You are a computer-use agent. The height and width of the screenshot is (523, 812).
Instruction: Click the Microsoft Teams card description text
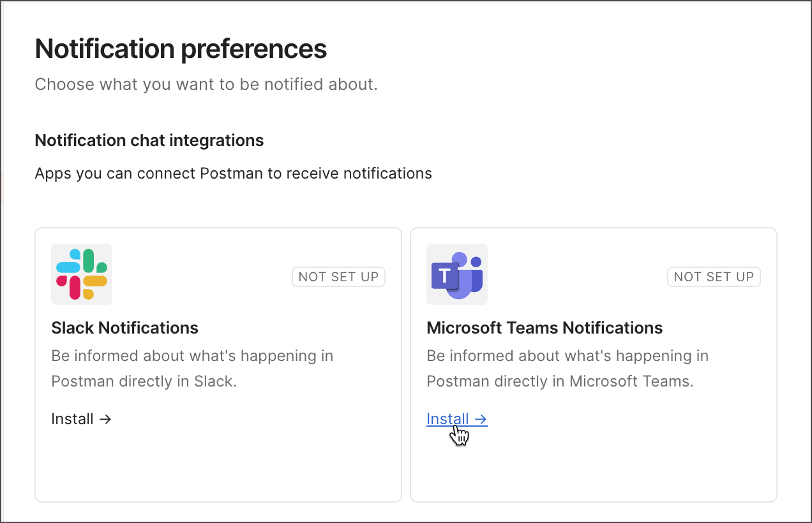pos(567,356)
